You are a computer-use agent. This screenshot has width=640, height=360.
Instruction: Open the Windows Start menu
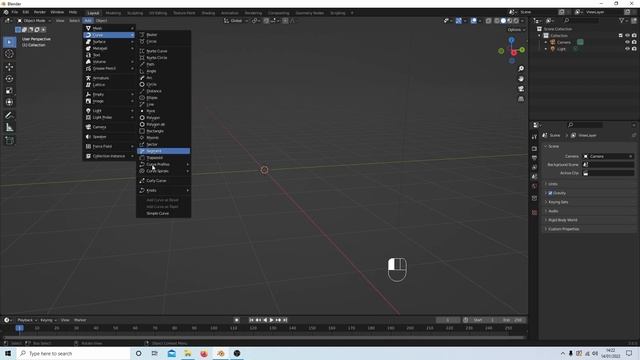point(8,353)
